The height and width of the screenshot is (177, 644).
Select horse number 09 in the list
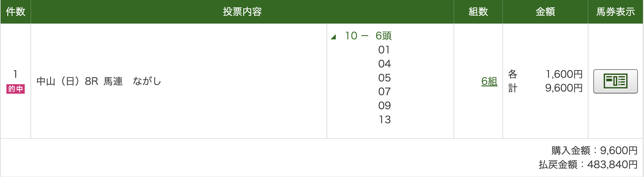tap(384, 106)
